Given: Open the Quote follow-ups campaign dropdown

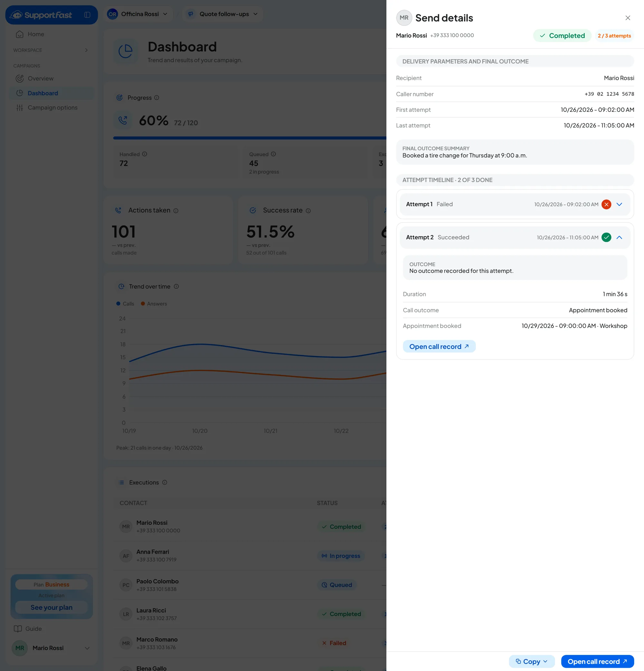Looking at the screenshot, I should pos(222,14).
